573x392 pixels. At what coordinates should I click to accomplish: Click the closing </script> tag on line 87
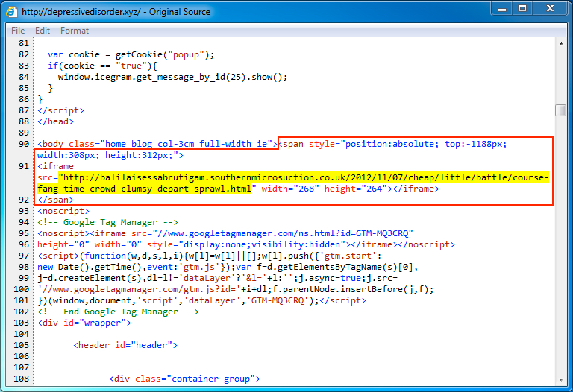pyautogui.click(x=60, y=110)
